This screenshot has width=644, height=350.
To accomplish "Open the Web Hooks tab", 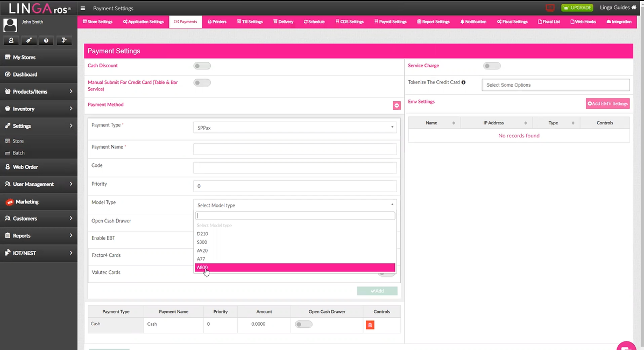I will coord(583,22).
